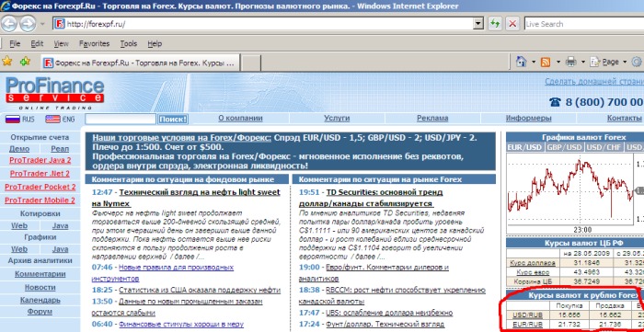
Task: Click the address bar with forexpf.ru URL
Action: tap(263, 24)
